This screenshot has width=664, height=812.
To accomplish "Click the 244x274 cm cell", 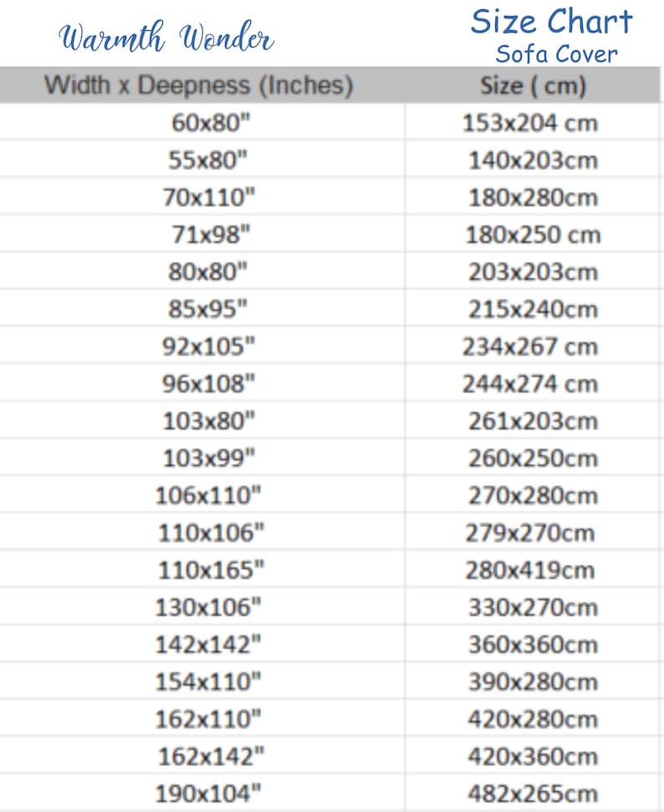I will 533,383.
